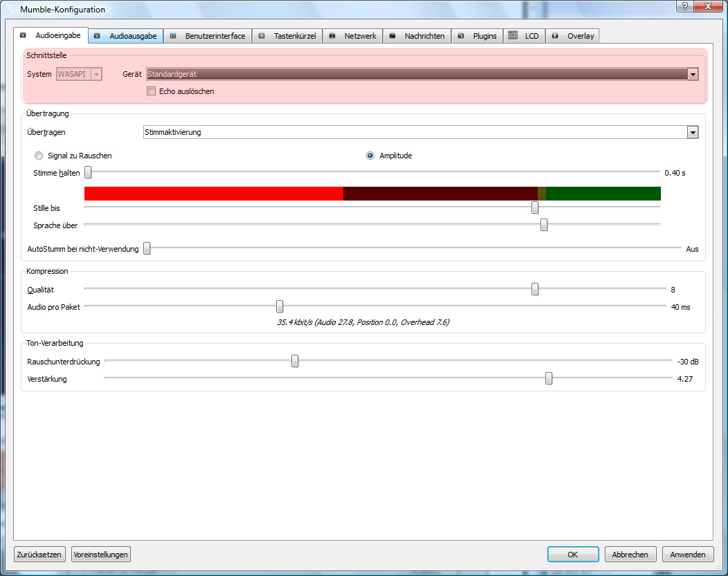Cancel with the Abbrechen button
This screenshot has height=576, width=728.
630,555
